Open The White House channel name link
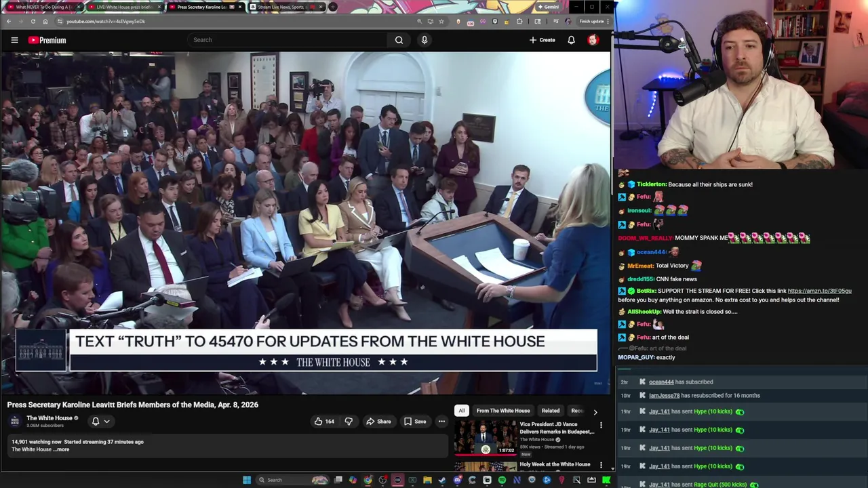 pyautogui.click(x=50, y=418)
